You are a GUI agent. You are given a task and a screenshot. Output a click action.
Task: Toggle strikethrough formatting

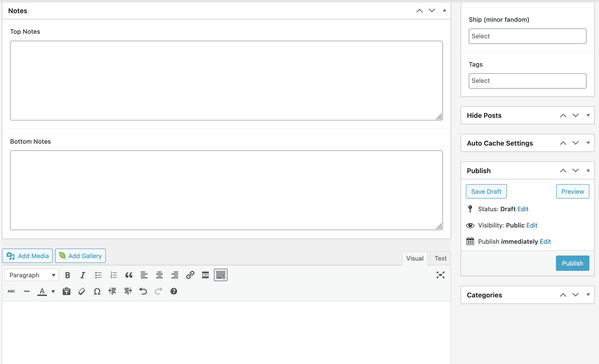(x=11, y=291)
